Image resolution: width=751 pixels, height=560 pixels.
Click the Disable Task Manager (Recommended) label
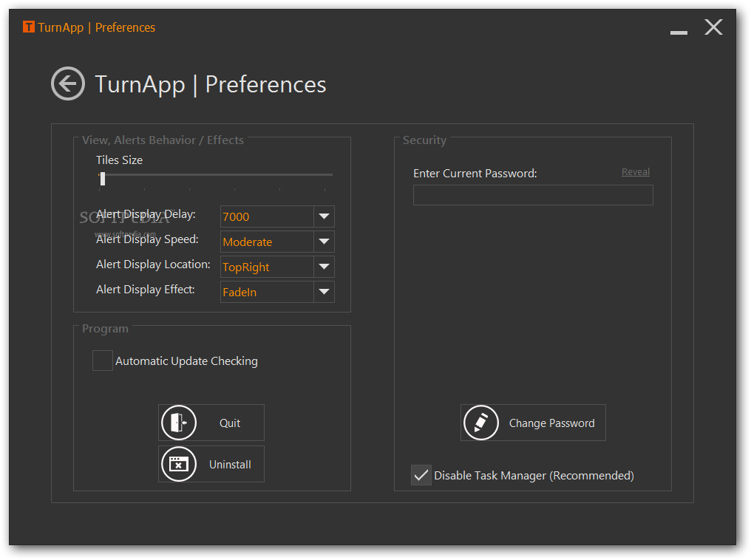pyautogui.click(x=534, y=476)
